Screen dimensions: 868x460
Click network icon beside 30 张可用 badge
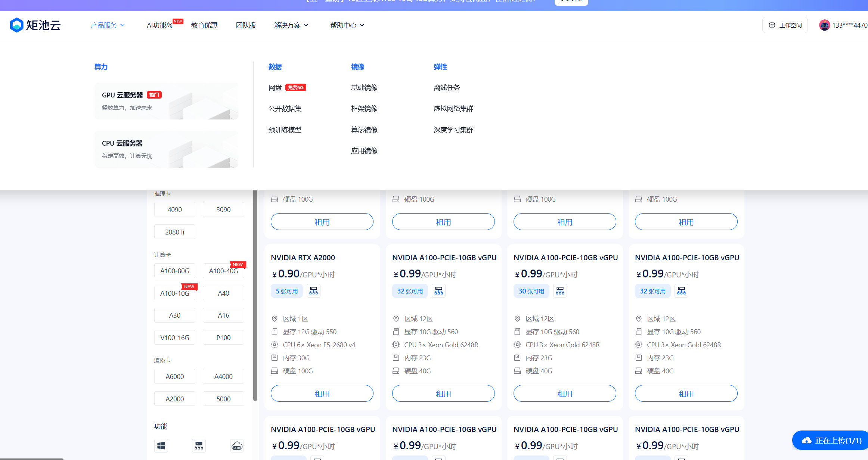(560, 291)
